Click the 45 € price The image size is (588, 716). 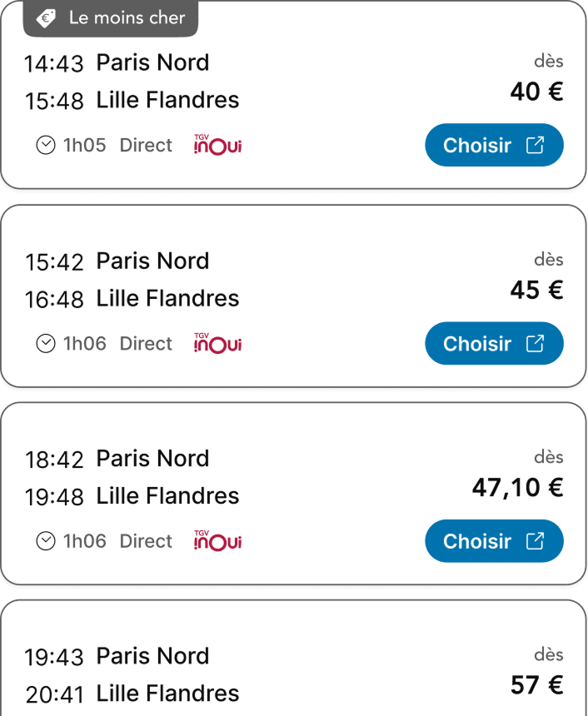point(536,290)
